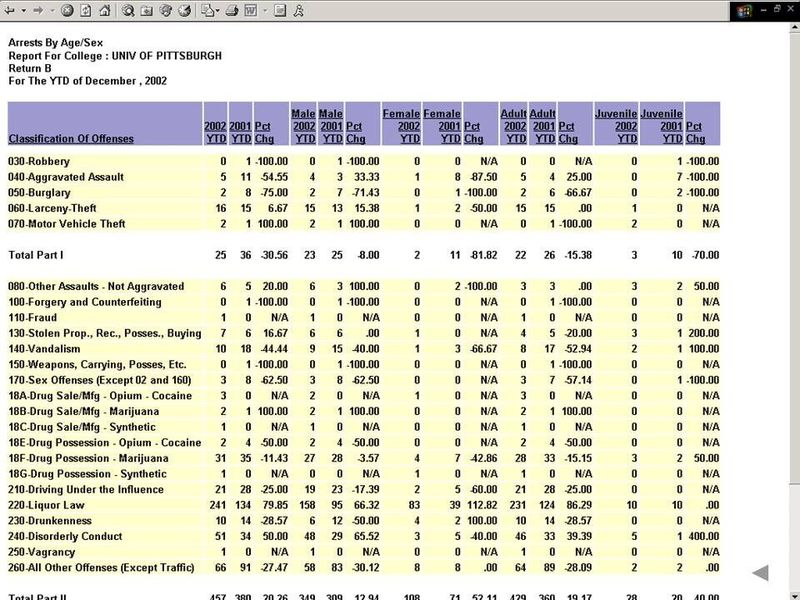The height and width of the screenshot is (600, 800).
Task: Select 080-Other Assaults - Not Aggravated label
Action: tap(96, 286)
